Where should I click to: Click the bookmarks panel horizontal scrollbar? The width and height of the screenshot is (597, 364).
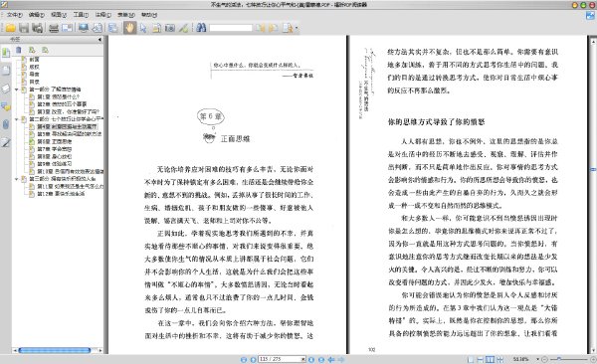click(x=57, y=350)
